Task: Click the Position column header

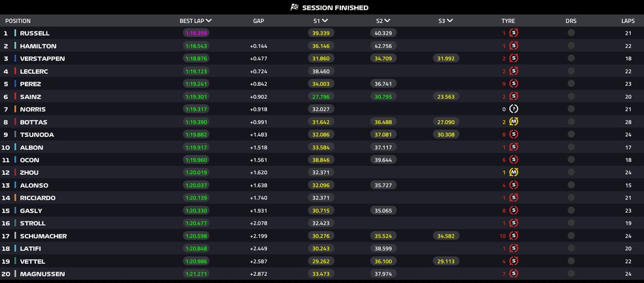Action: (18, 21)
